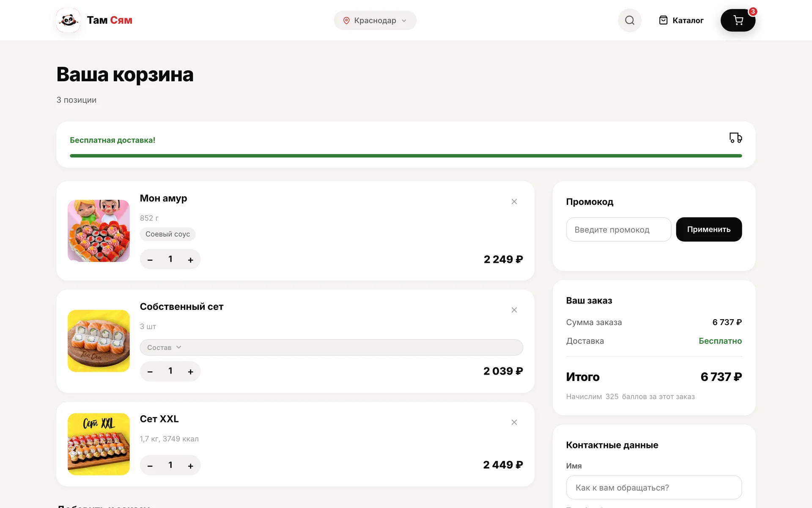Open the Собственный сет product image
812x508 pixels.
(99, 341)
